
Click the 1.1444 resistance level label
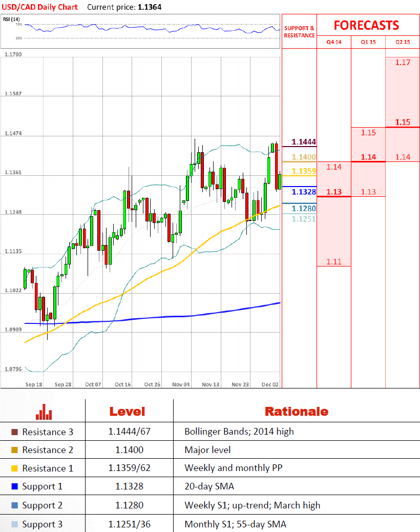pos(304,142)
